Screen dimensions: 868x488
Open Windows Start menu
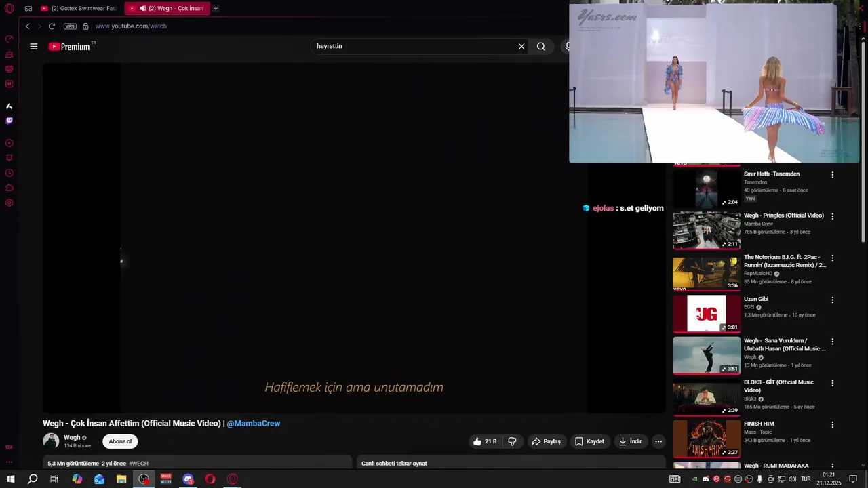[x=11, y=479]
